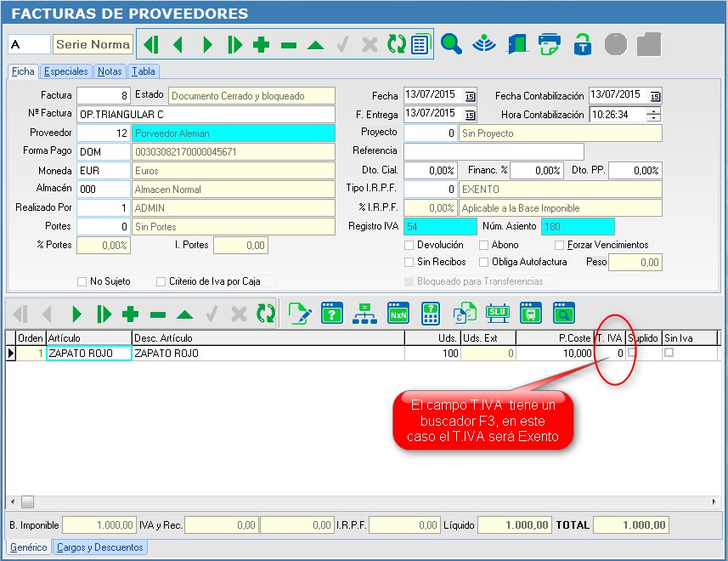Click the Proveedor code field
Image resolution: width=728 pixels, height=561 pixels.
coord(104,133)
